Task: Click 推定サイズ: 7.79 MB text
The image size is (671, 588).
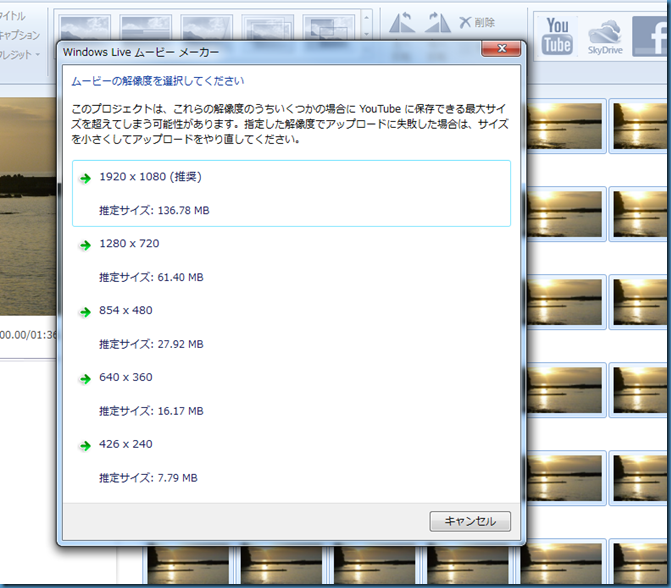Action: pyautogui.click(x=148, y=478)
